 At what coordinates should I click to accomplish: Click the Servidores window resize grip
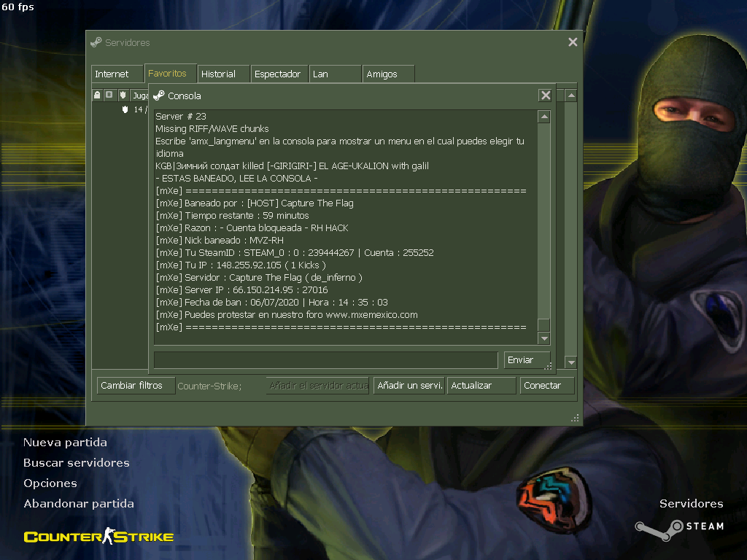(575, 418)
